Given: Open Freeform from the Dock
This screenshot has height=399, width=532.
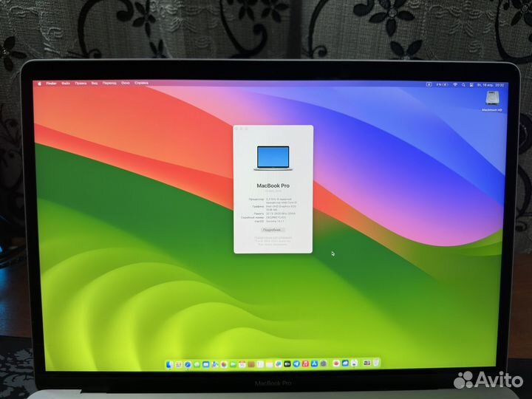Looking at the screenshot, I should tap(279, 364).
